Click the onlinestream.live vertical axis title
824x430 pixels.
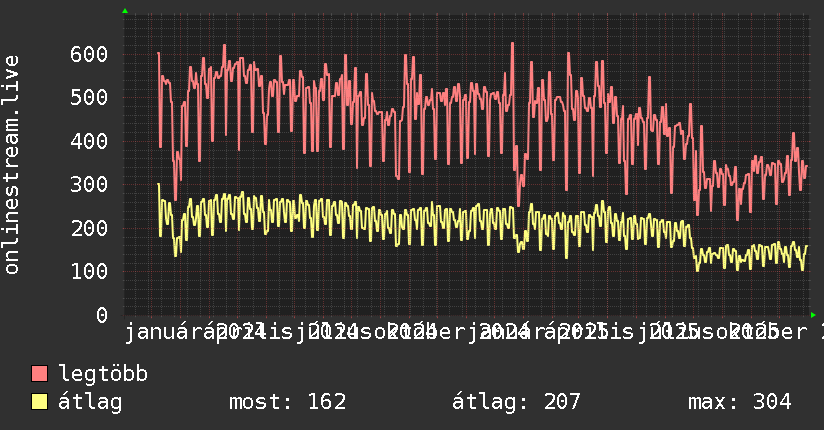(11, 165)
